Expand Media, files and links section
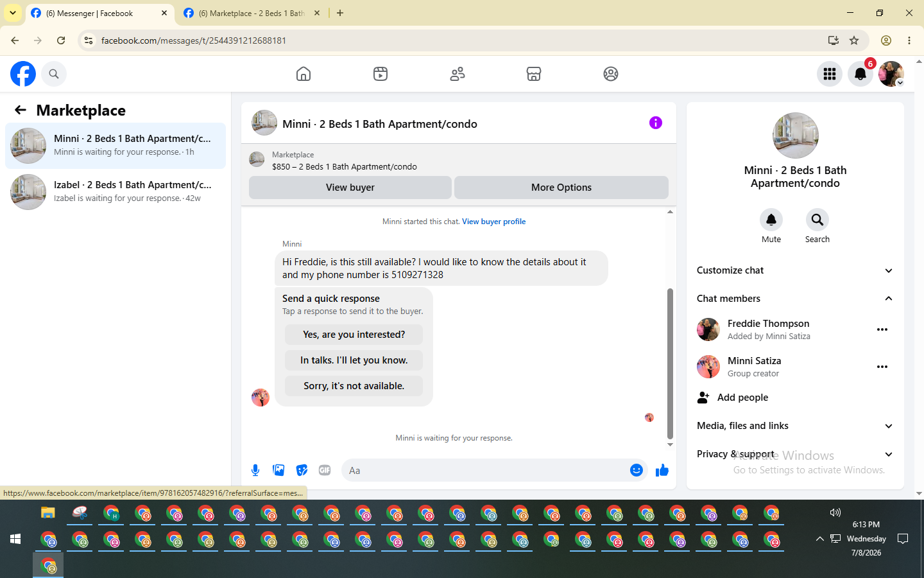Image resolution: width=924 pixels, height=578 pixels. click(x=795, y=426)
